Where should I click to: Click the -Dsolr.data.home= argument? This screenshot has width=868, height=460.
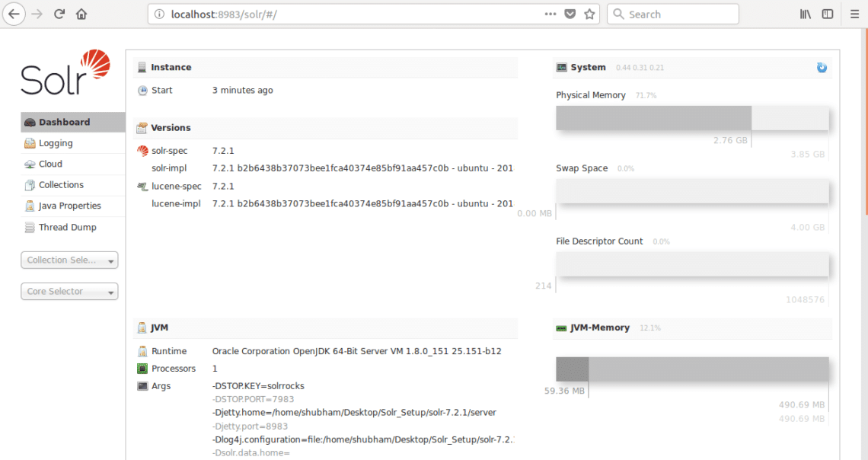[x=251, y=453]
